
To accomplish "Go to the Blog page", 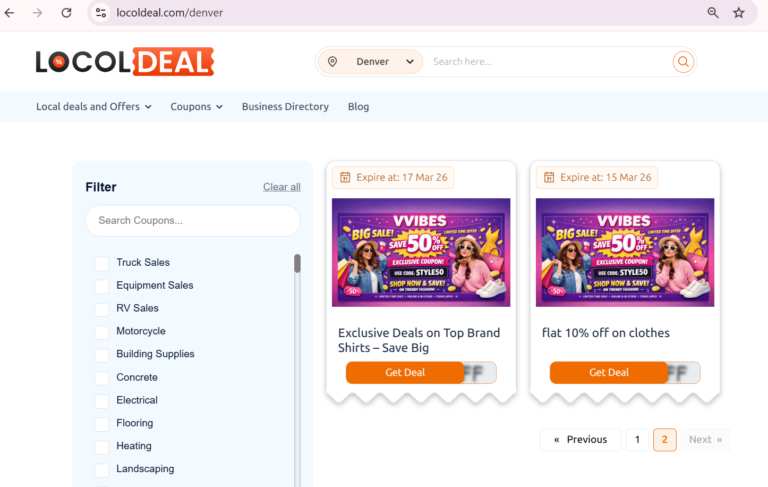I will [358, 107].
